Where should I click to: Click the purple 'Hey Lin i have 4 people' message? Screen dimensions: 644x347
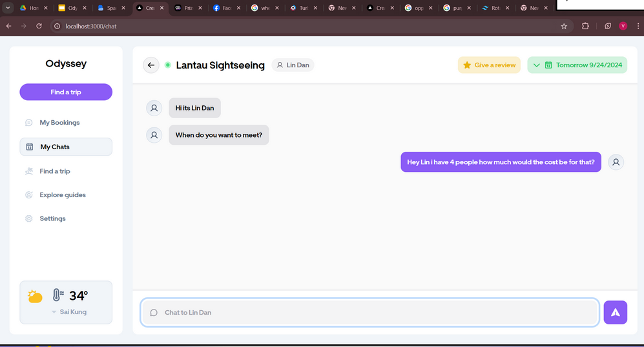pyautogui.click(x=501, y=162)
